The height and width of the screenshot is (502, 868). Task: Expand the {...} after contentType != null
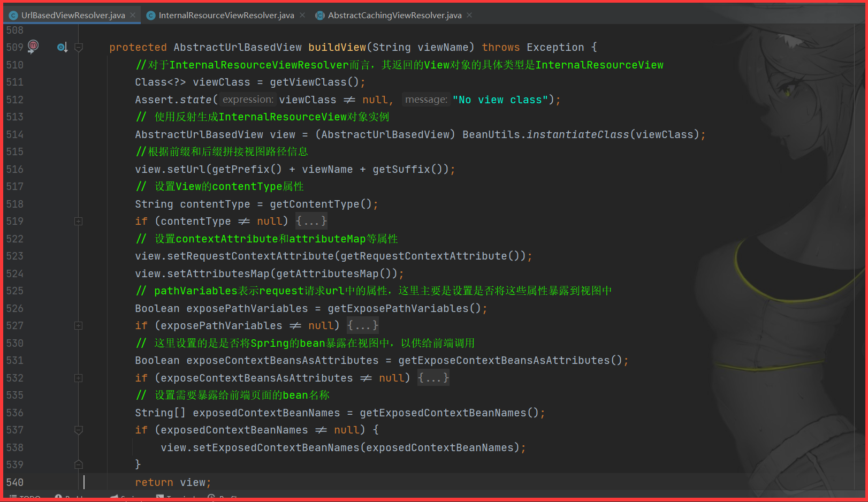311,221
